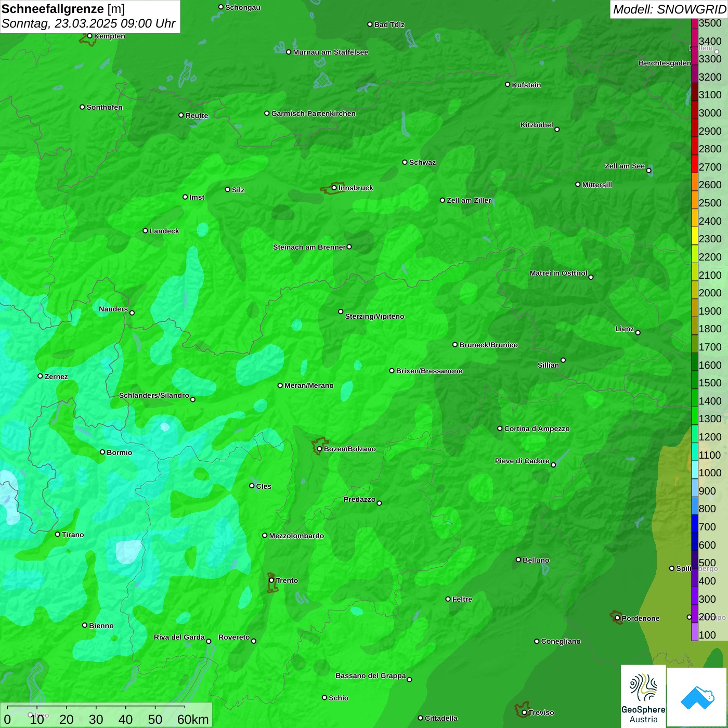Screen dimensions: 728x728
Task: Click the Kitzbühel label
Action: [537, 125]
